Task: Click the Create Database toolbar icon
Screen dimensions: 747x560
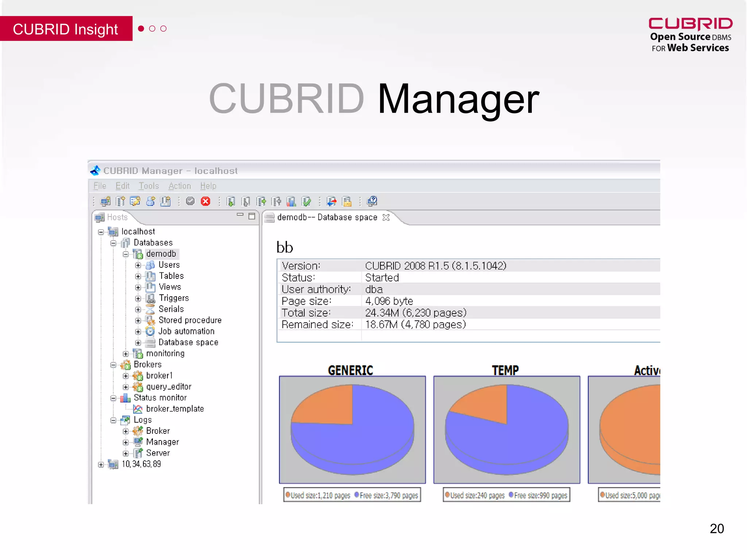Action: (x=120, y=201)
